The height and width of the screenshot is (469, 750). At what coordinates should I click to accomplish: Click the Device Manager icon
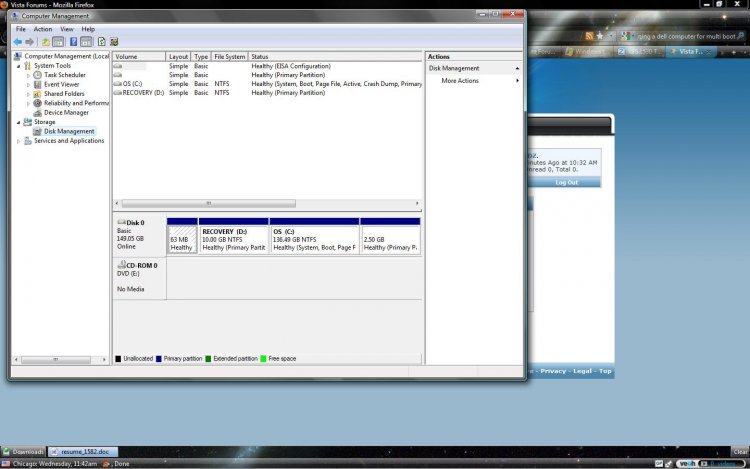tap(37, 113)
